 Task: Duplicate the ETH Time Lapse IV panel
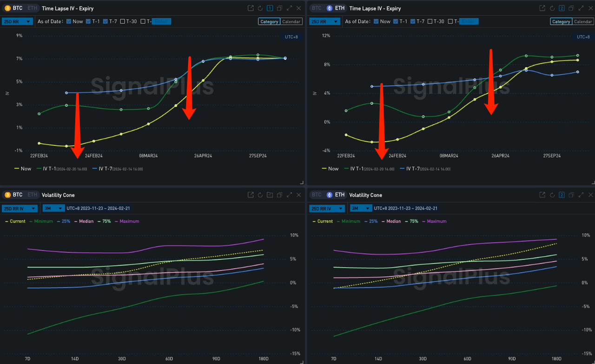(571, 8)
